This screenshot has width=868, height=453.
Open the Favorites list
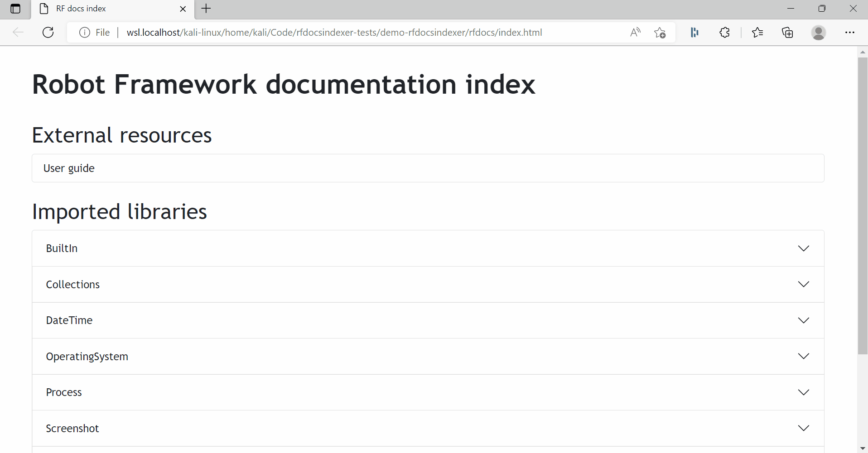click(x=757, y=32)
